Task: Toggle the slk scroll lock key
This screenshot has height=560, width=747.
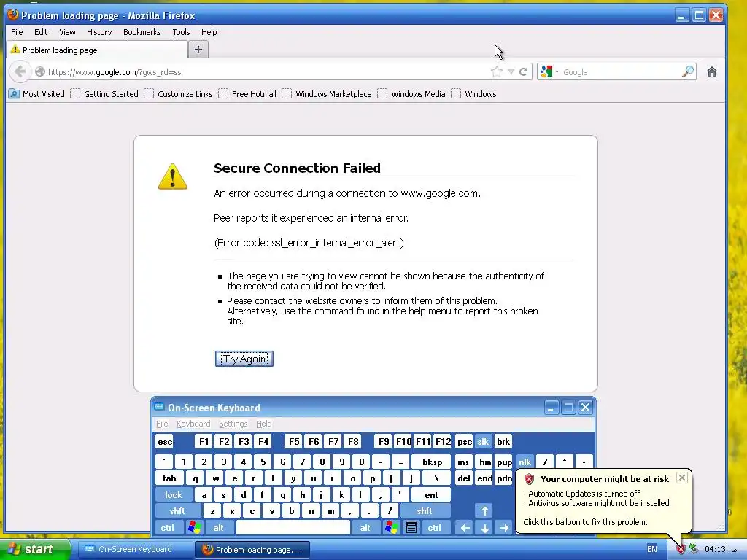Action: point(483,442)
